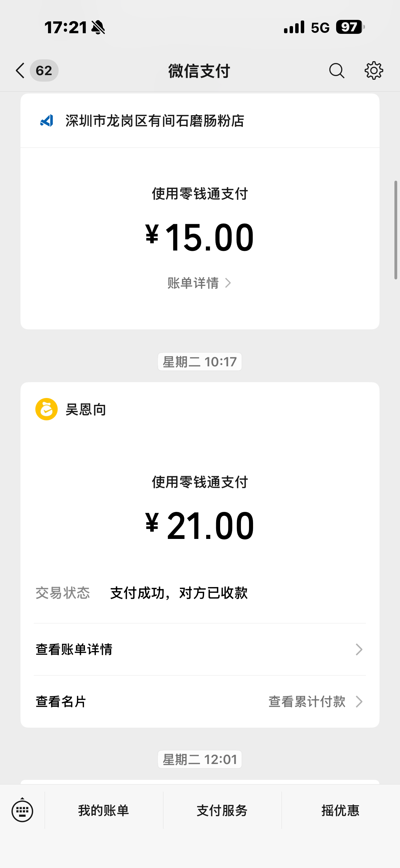Screen dimensions: 400x868
Task: Tap merchant name 深圳市龙岗区有间石磨肠粉店
Action: (x=155, y=121)
